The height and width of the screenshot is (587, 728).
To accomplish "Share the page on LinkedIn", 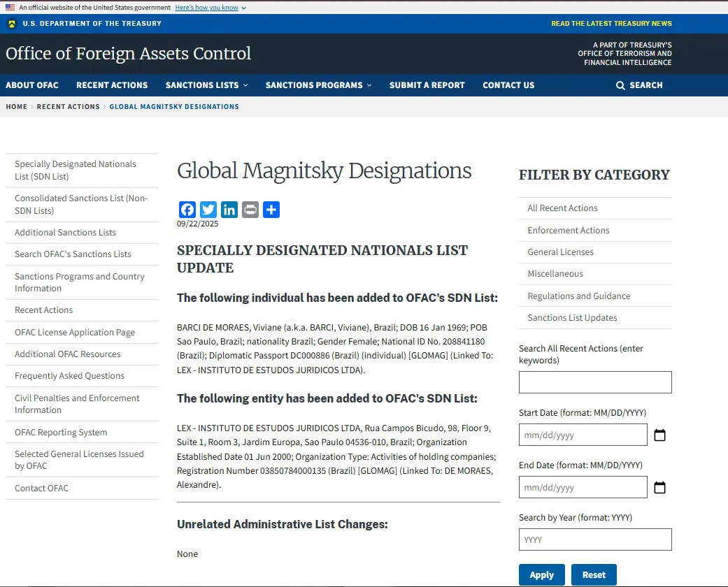I will (x=229, y=210).
